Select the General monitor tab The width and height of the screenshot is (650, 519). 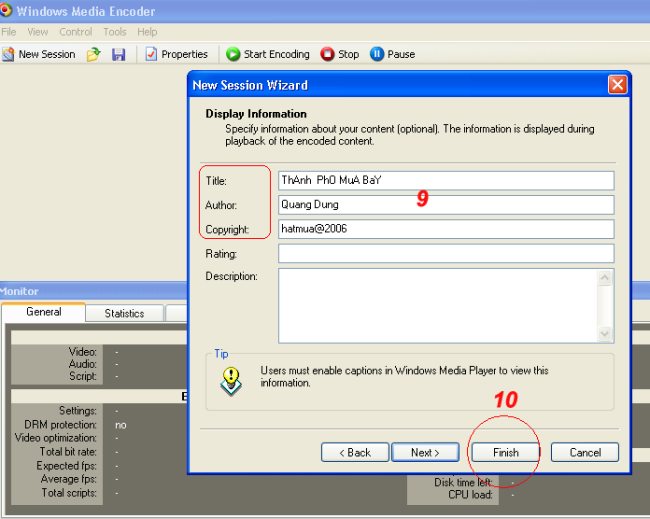pos(43,312)
